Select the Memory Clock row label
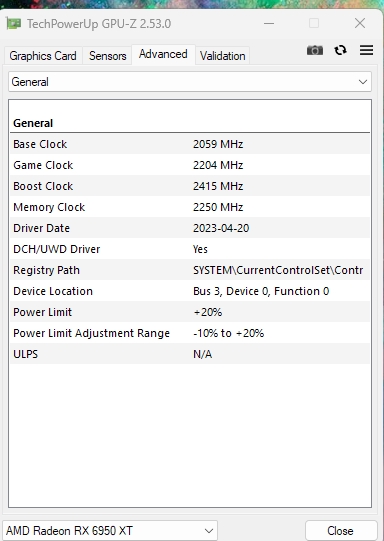The height and width of the screenshot is (541, 384). [x=49, y=207]
